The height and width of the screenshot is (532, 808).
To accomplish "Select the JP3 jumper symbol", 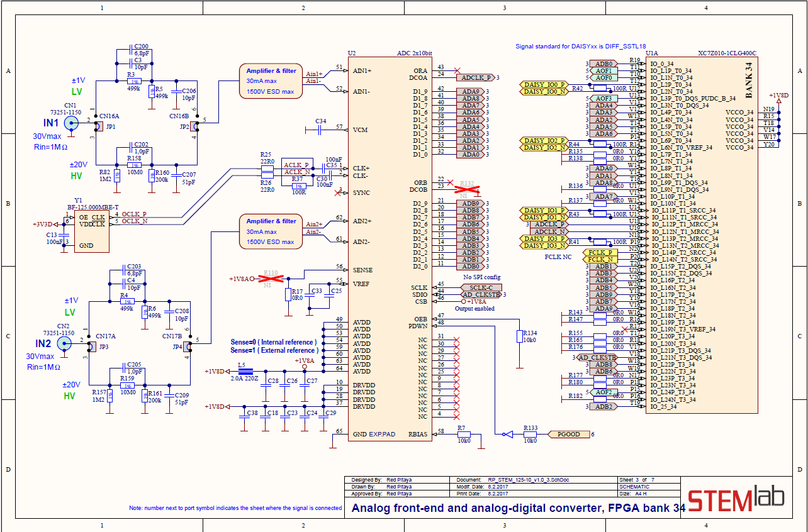I will pyautogui.click(x=92, y=347).
